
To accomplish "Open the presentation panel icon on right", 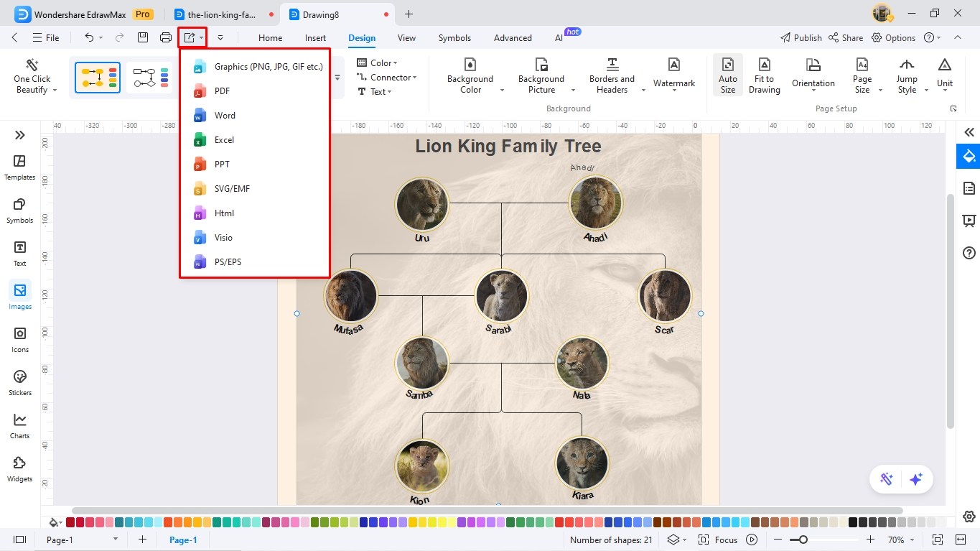I will (969, 221).
